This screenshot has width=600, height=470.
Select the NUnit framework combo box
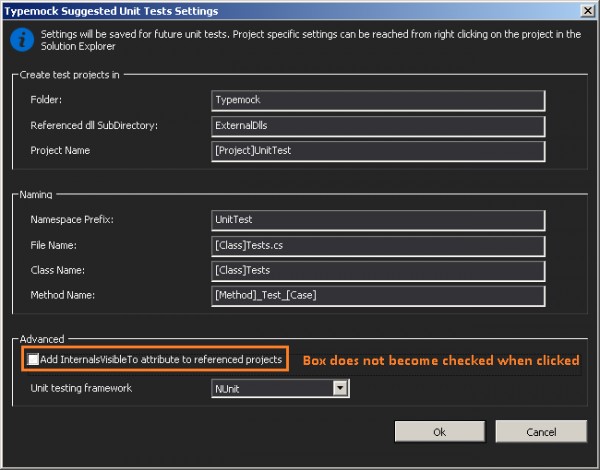click(x=280, y=388)
